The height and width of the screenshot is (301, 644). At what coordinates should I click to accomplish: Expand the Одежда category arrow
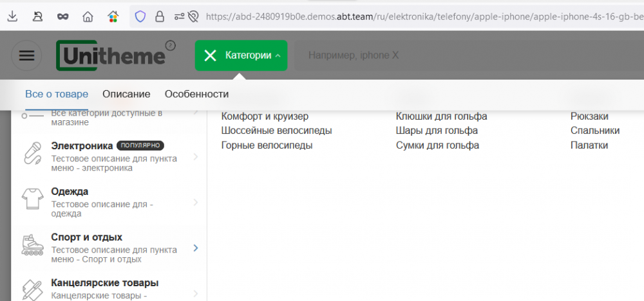(196, 203)
